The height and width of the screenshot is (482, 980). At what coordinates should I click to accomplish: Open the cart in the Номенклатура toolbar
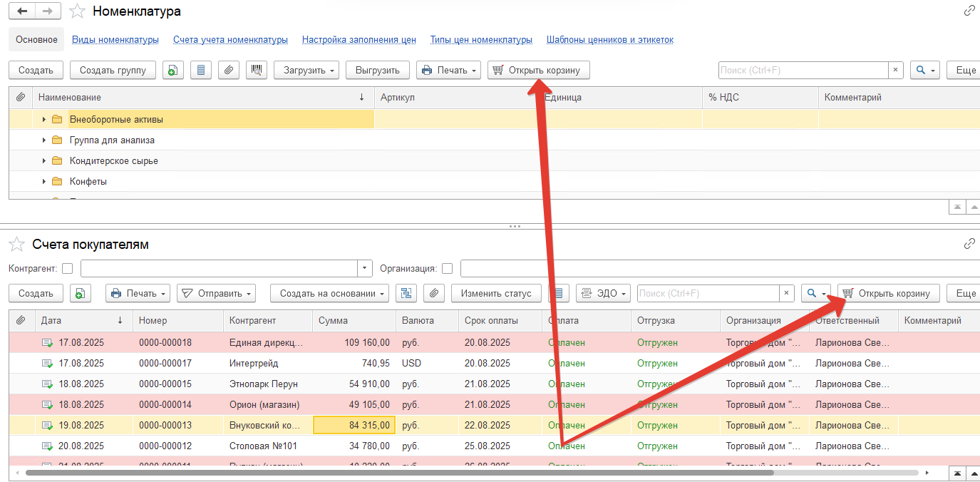pos(539,70)
